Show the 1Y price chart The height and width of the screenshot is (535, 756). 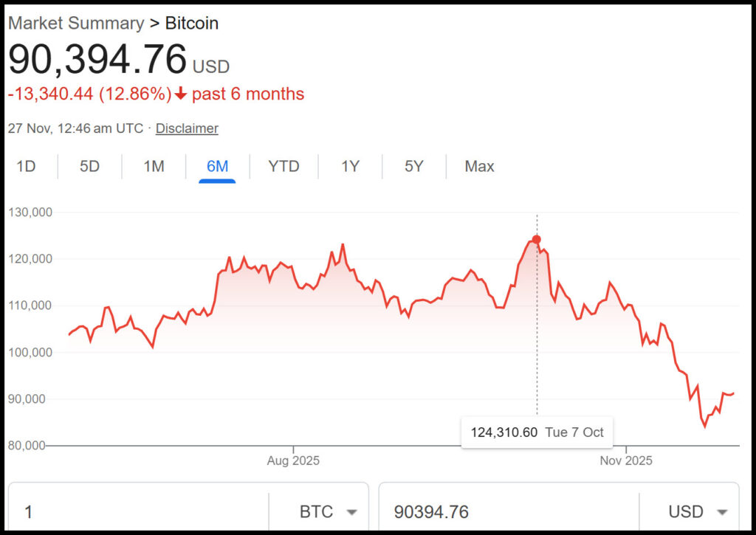pos(350,166)
